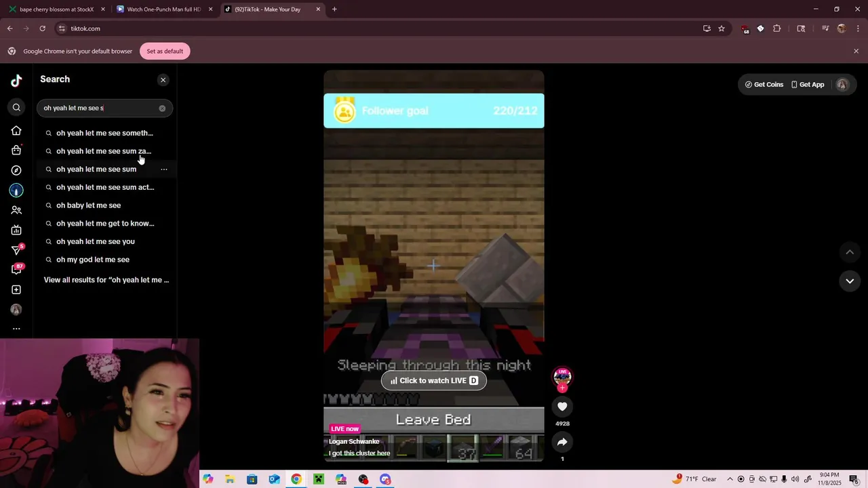
Task: Select suggestion "oh baby let me see"
Action: 88,205
